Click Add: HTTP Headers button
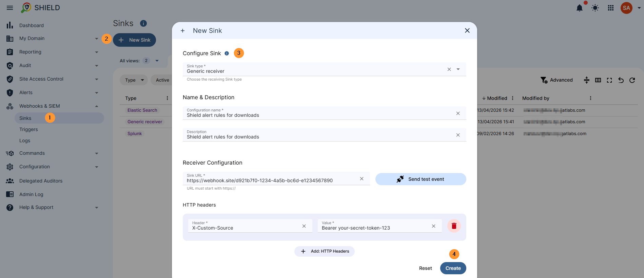644x278 pixels. (x=324, y=251)
